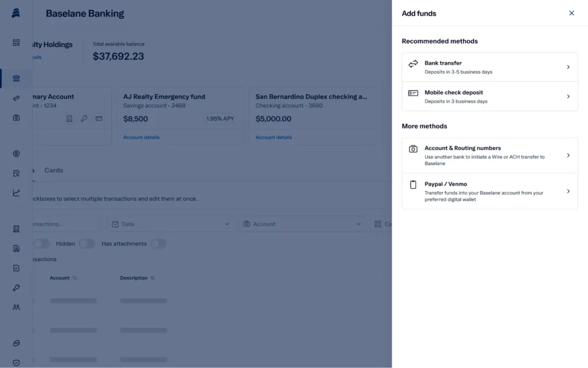Select the properties building icon in sidebar

16,229
